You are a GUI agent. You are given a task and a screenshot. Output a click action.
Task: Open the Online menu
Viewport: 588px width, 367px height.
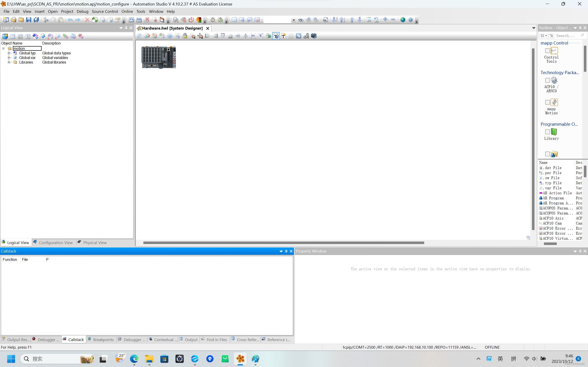point(127,11)
